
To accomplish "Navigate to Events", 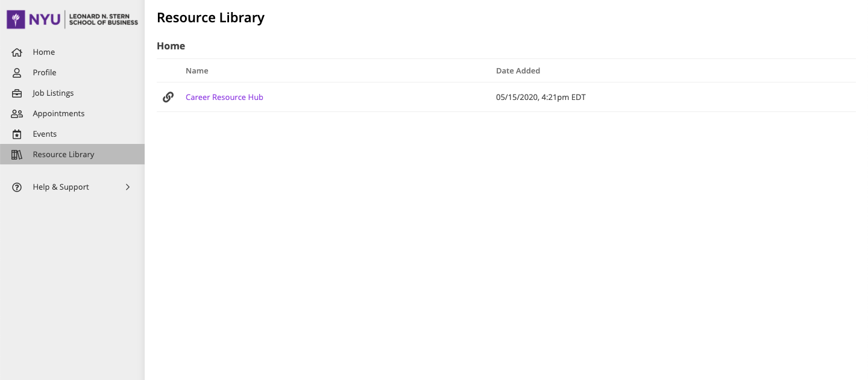I will click(x=45, y=134).
